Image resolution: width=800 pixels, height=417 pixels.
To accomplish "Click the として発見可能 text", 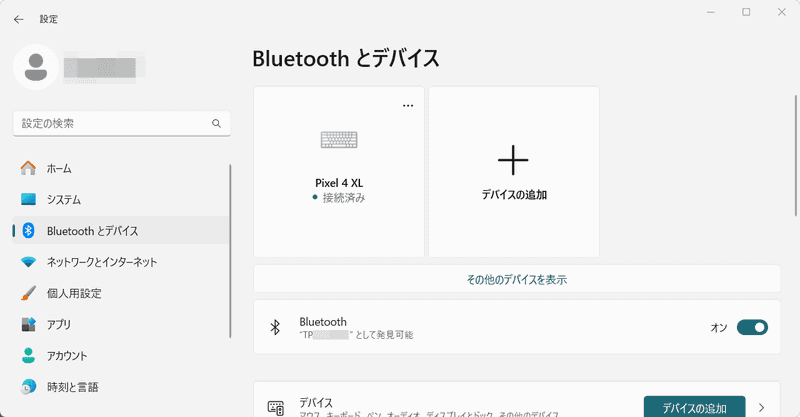I will tap(384, 335).
